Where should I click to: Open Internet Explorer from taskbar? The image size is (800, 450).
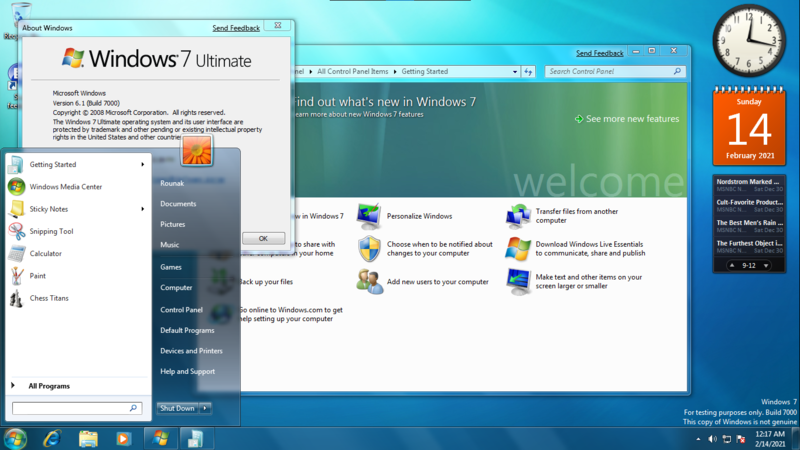coord(53,439)
